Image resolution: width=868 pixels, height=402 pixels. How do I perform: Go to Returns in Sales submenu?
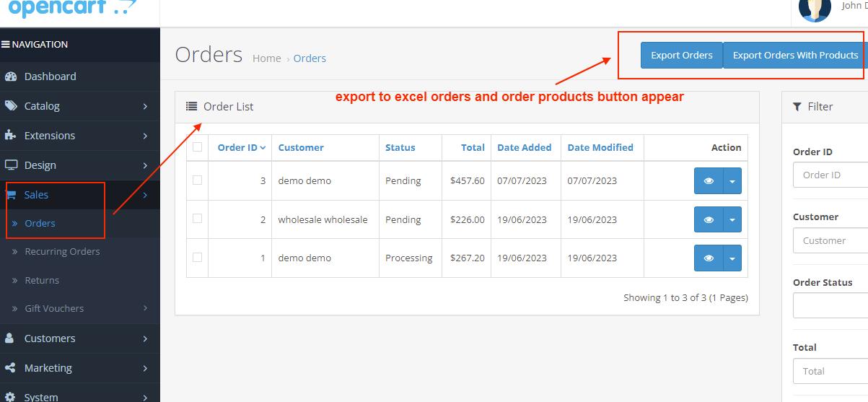[x=42, y=280]
